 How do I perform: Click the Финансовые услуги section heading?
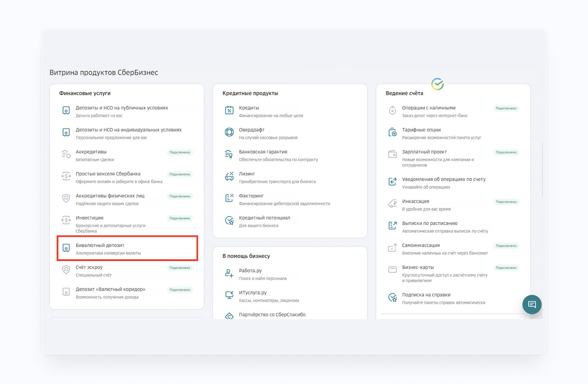tap(85, 93)
